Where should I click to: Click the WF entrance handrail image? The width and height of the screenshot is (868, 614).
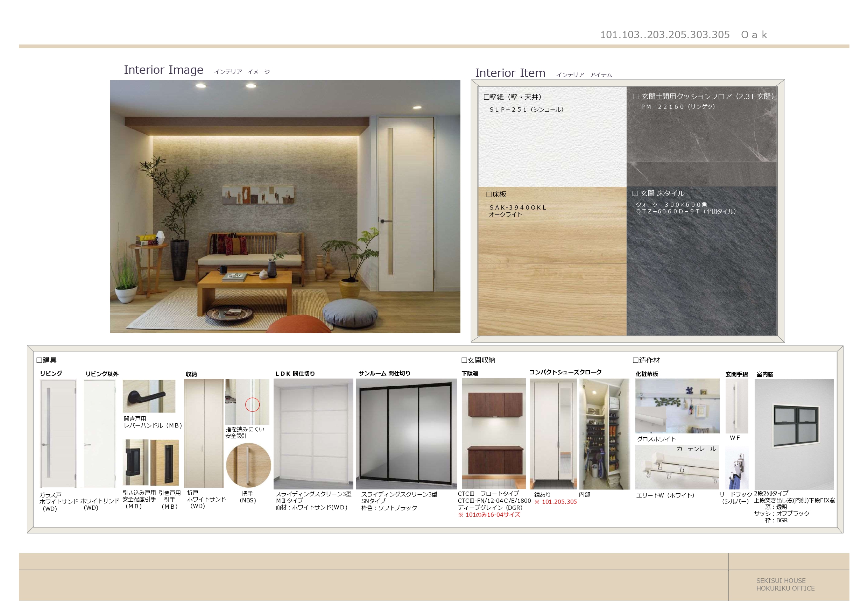[736, 406]
